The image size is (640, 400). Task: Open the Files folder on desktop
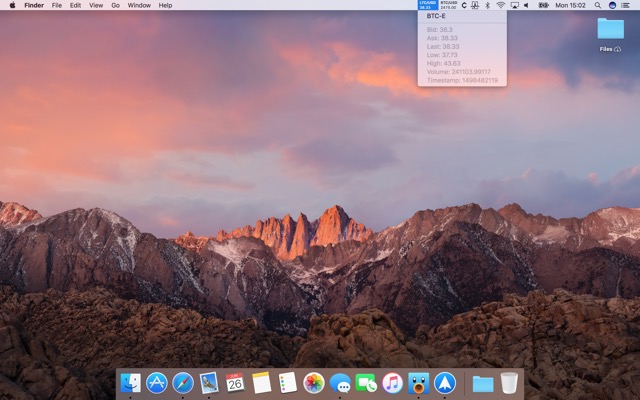tap(610, 29)
